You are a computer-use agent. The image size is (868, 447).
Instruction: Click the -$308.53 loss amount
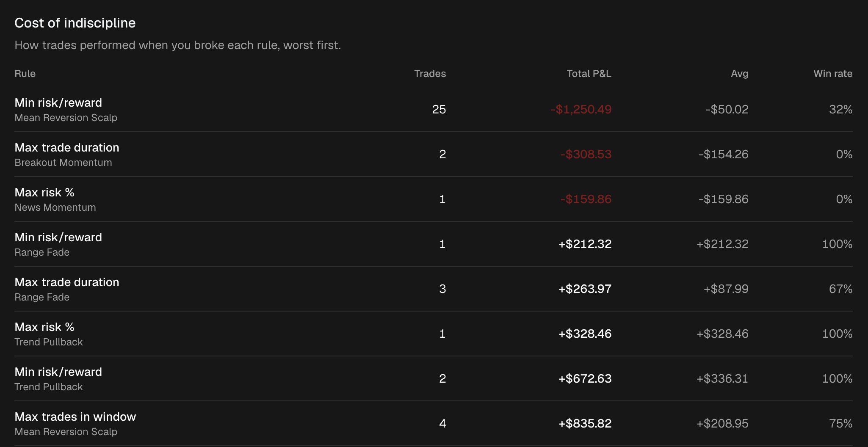pos(586,154)
